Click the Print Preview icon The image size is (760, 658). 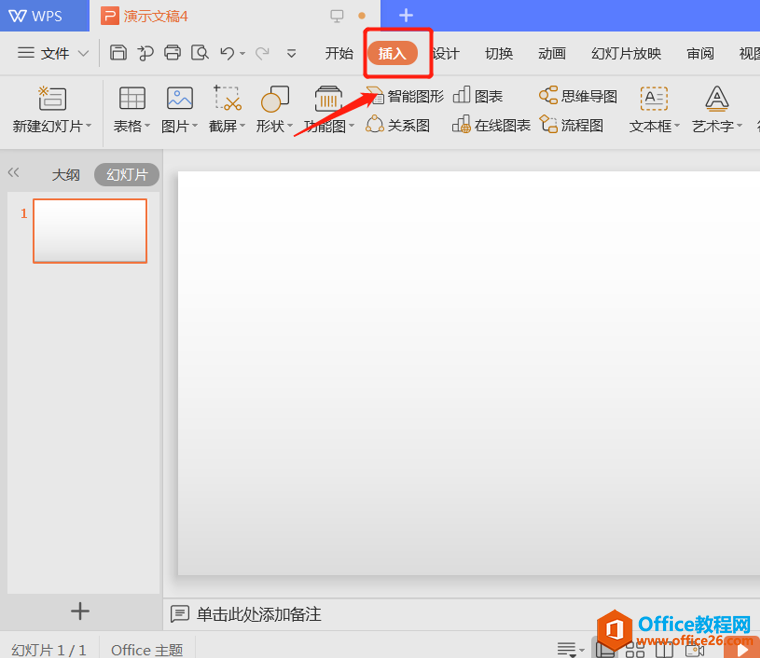[x=200, y=53]
